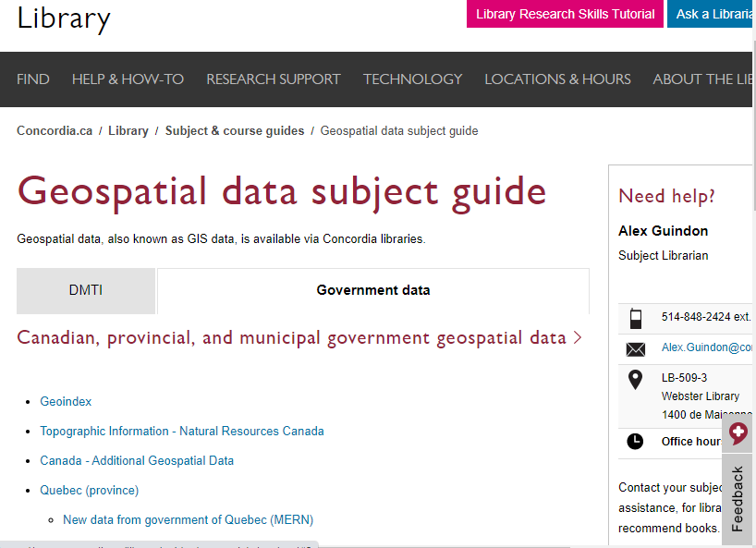756x548 pixels.
Task: Email Alex.Guindon via the address link
Action: pos(706,347)
